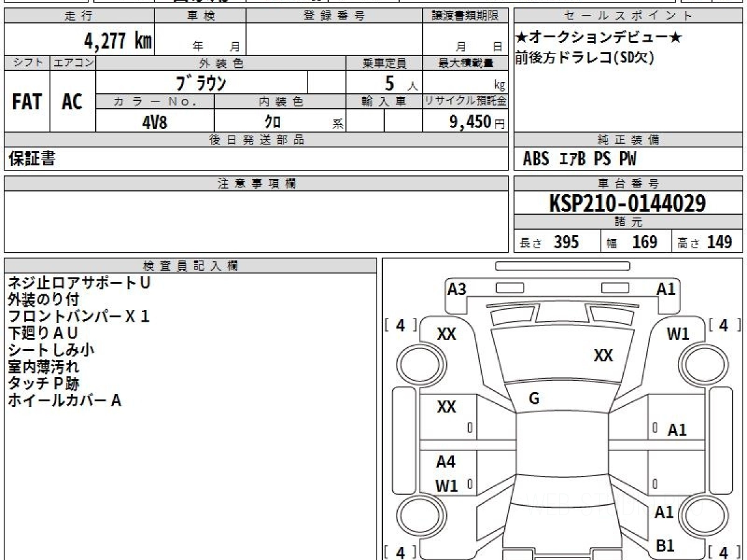Click the 室内薄汚れ note
Viewport: 747px width, 560px height.
pyautogui.click(x=43, y=367)
